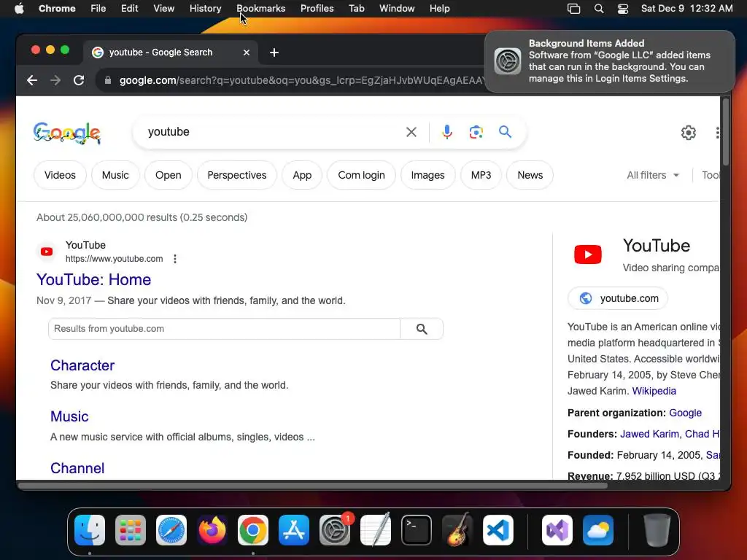Open Google Lens image search icon

tap(476, 132)
